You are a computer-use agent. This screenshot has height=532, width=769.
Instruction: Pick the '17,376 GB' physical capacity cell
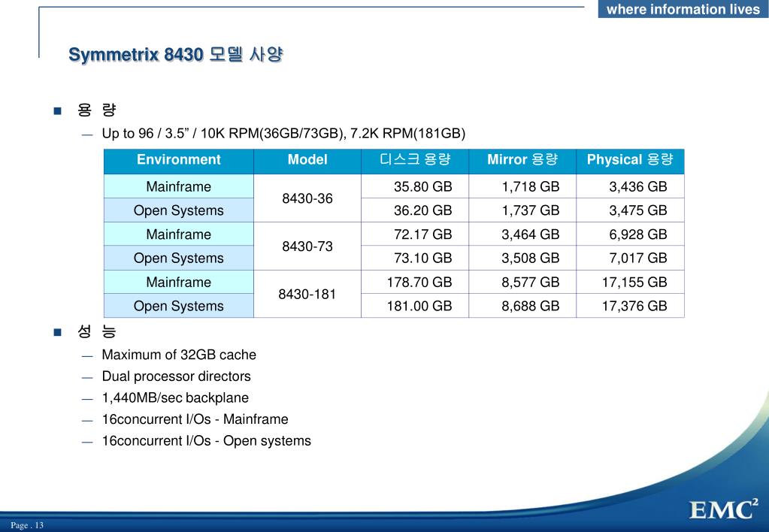(630, 306)
